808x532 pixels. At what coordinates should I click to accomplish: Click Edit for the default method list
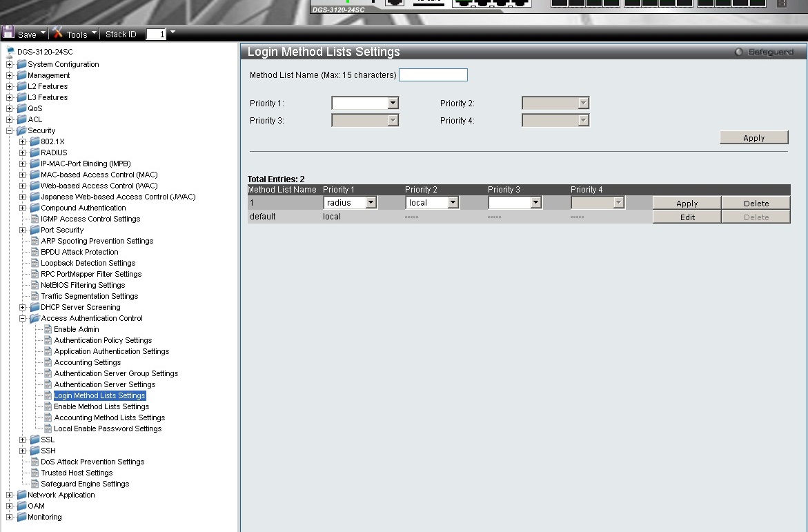(x=687, y=217)
